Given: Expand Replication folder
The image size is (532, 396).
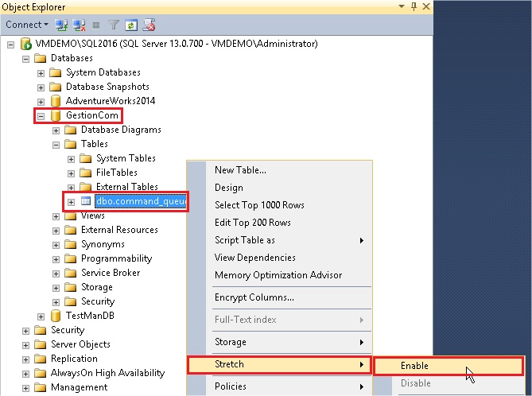Looking at the screenshot, I should pos(25,359).
